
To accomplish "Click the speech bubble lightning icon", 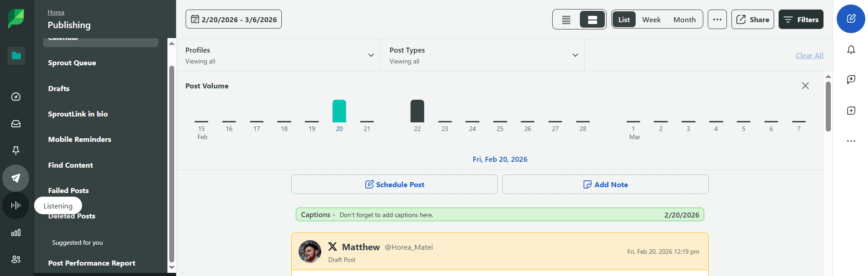I will pyautogui.click(x=851, y=79).
